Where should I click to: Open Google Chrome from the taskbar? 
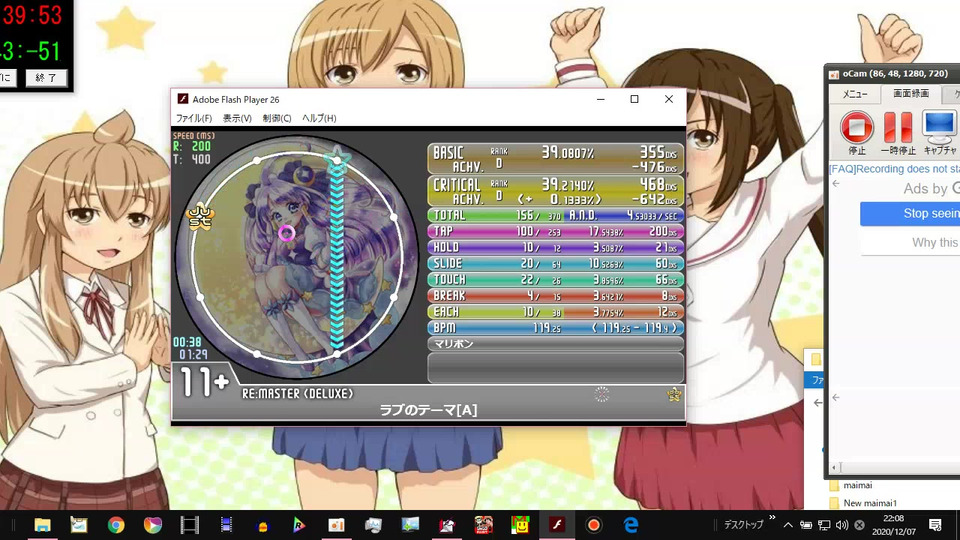(116, 525)
